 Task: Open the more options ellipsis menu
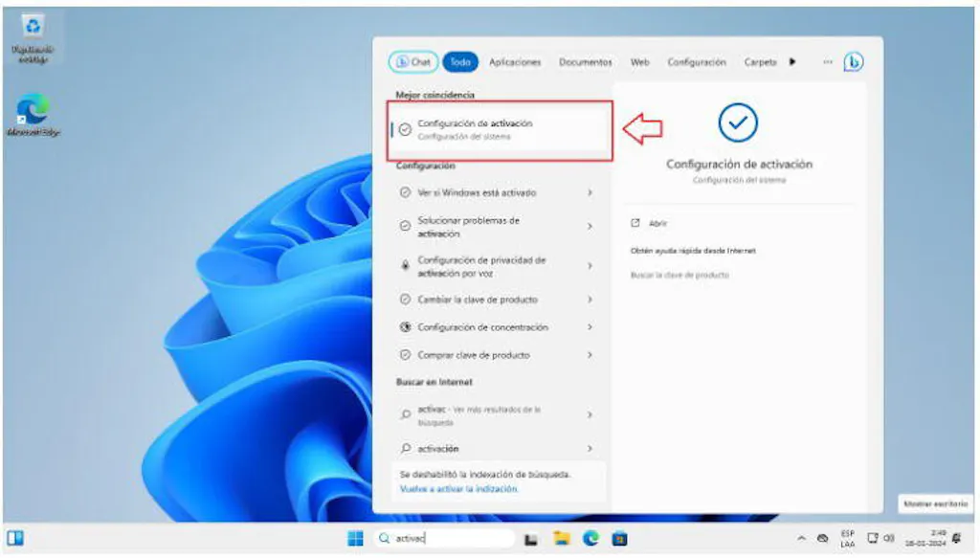(827, 62)
